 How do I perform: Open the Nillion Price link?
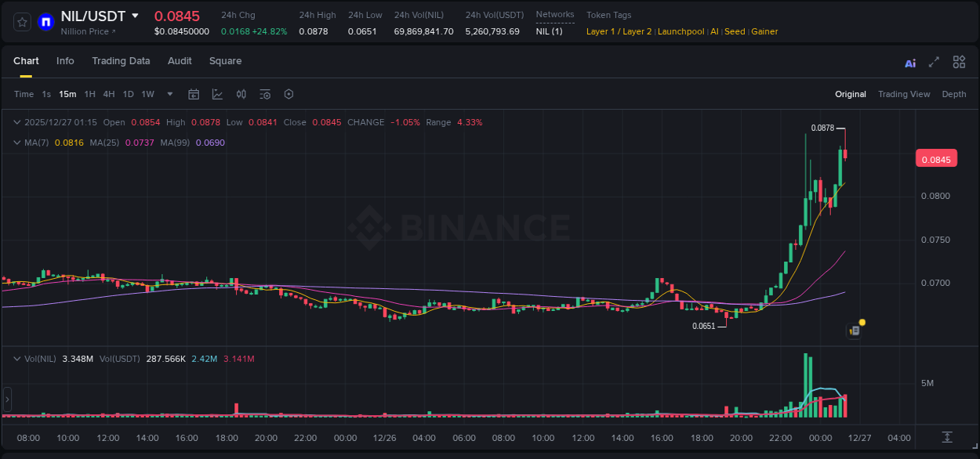(88, 31)
